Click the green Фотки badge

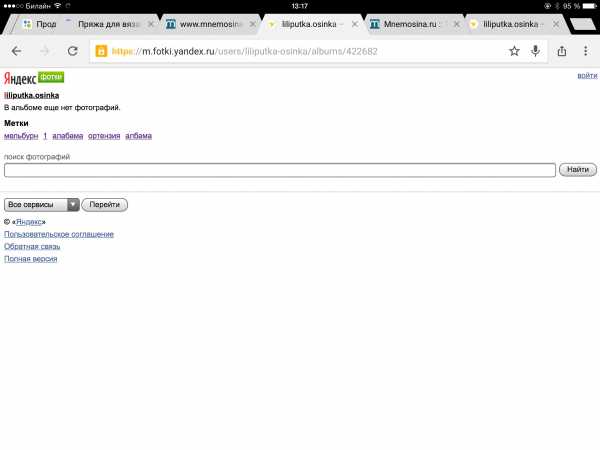[x=51, y=76]
